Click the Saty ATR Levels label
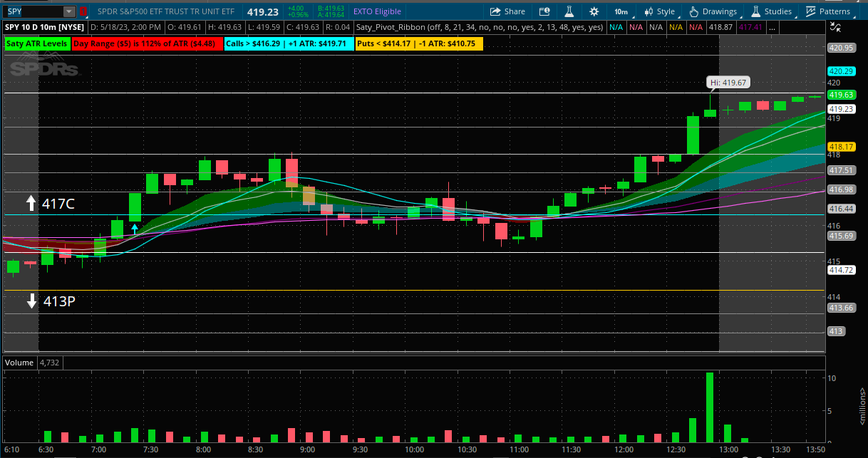 pyautogui.click(x=36, y=43)
